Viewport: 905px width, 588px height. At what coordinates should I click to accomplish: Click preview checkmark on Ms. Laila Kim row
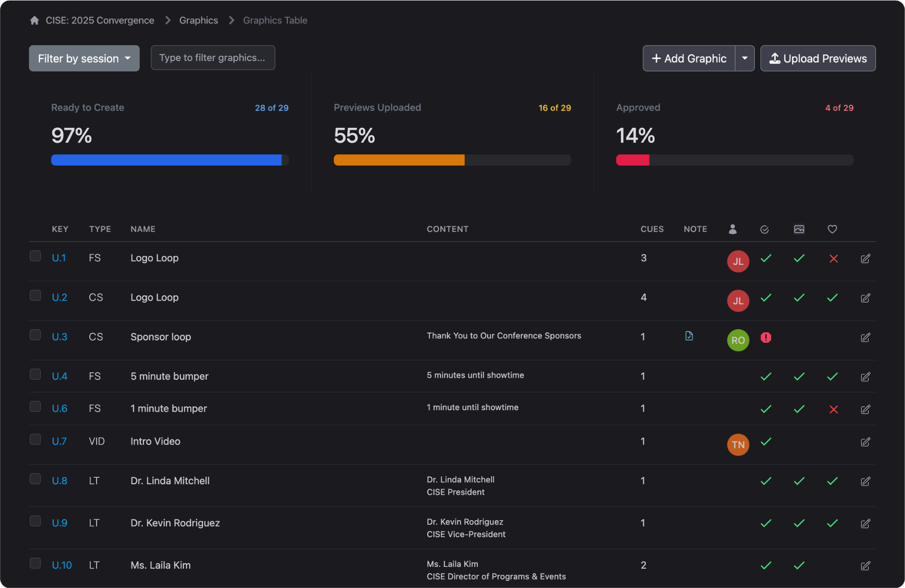click(799, 565)
